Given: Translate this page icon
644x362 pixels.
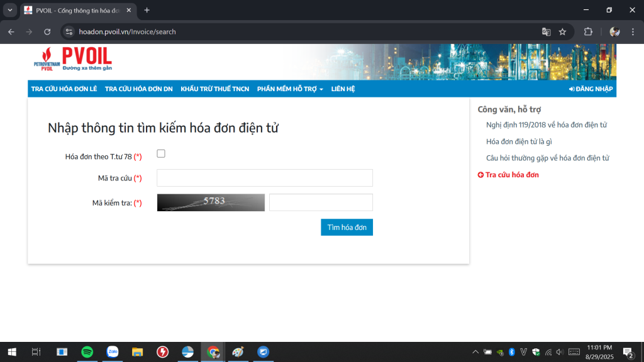Looking at the screenshot, I should (x=546, y=31).
